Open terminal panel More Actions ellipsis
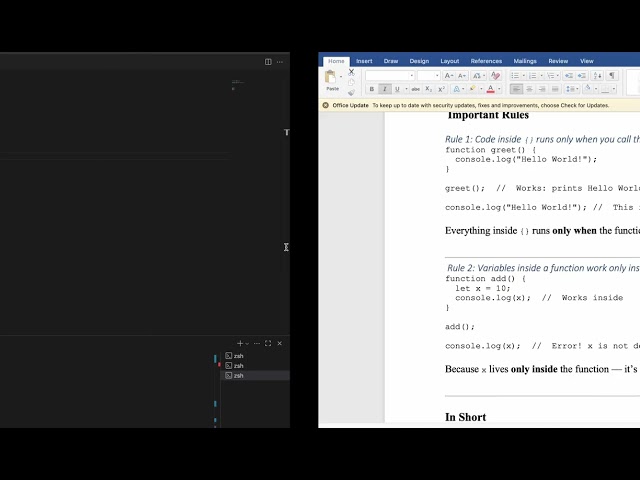Viewport: 640px width, 480px height. point(257,343)
